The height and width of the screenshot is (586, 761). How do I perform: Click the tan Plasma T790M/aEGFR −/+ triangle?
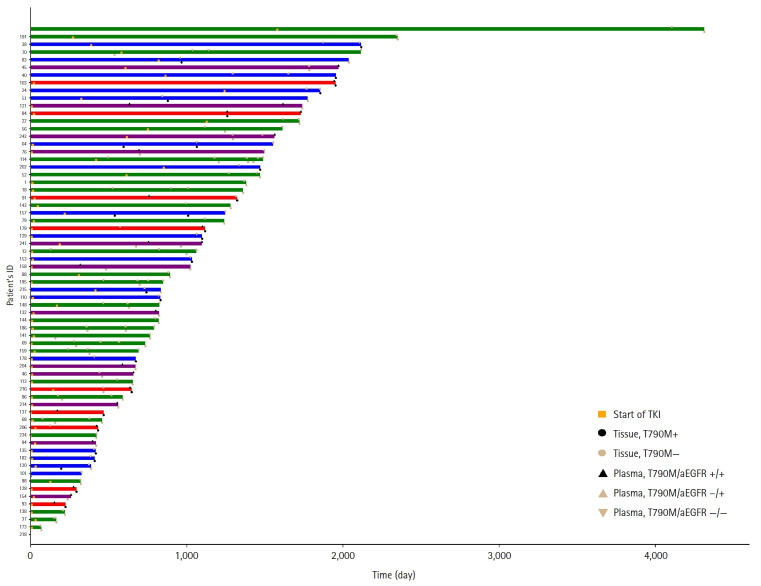601,492
